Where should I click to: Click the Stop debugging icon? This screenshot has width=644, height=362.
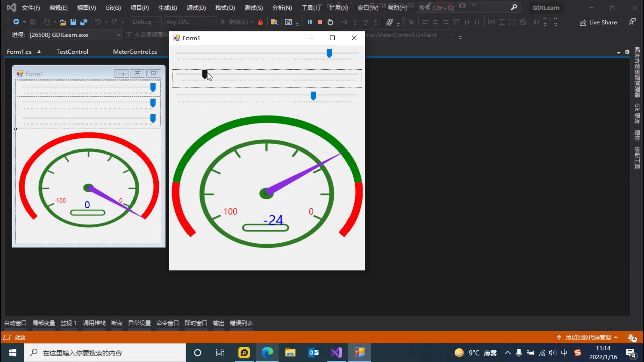pyautogui.click(x=320, y=22)
